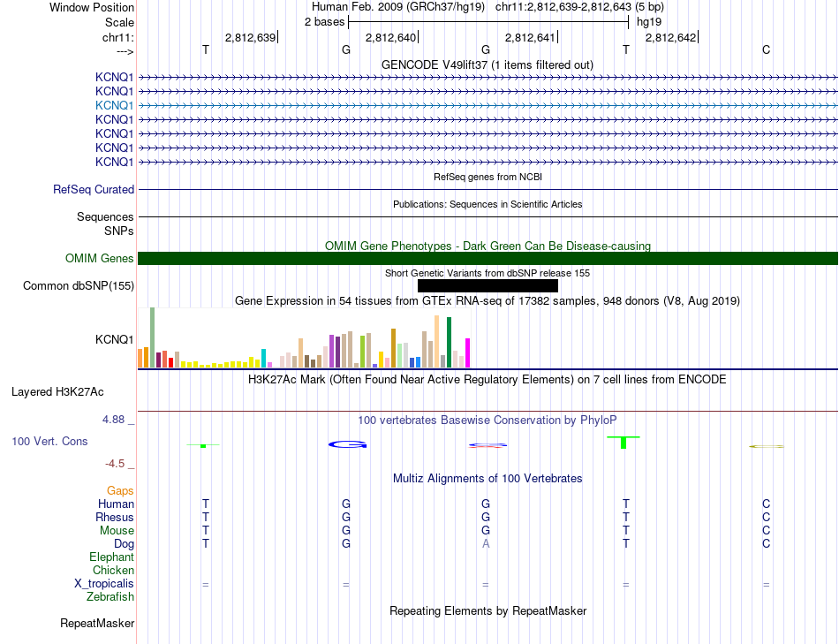This screenshot has height=644, width=839.
Task: Click the black dbSNP variant item
Action: pos(488,286)
